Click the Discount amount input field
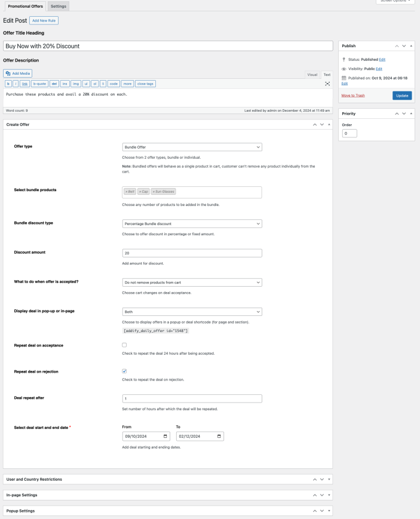The height and width of the screenshot is (519, 420). point(191,253)
